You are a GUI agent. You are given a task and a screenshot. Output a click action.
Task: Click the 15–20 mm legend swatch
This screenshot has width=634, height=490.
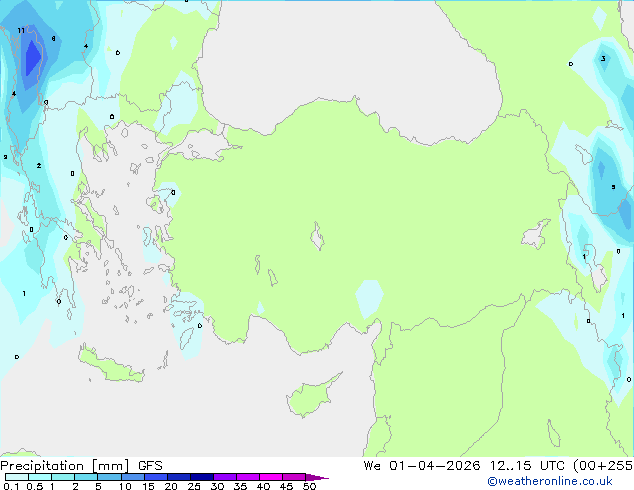click(156, 477)
